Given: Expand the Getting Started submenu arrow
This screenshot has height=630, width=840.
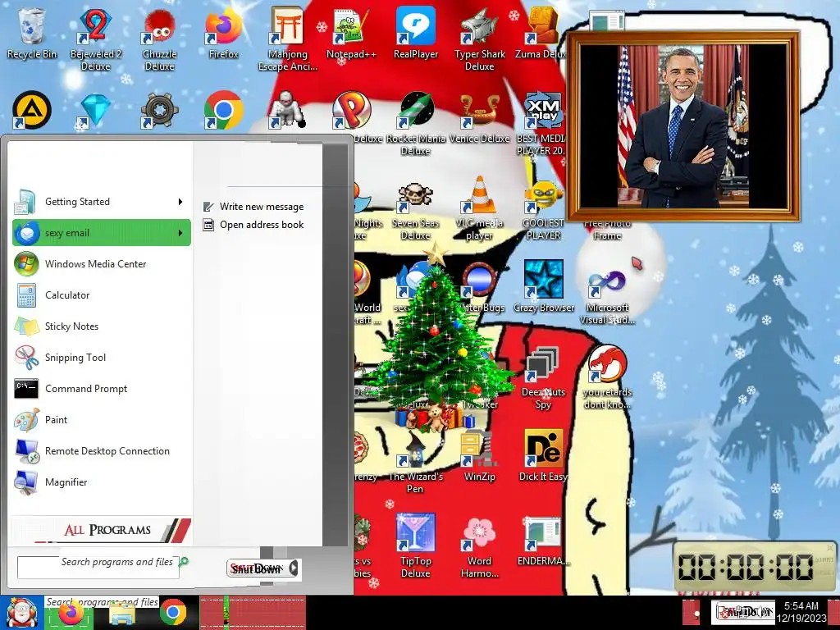Looking at the screenshot, I should [180, 202].
